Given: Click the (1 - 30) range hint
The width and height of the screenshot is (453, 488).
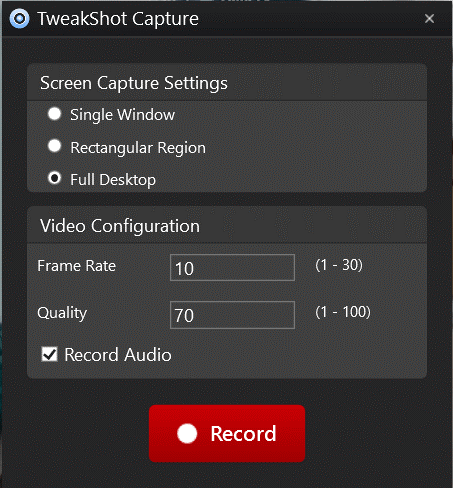Looking at the screenshot, I should (339, 265).
